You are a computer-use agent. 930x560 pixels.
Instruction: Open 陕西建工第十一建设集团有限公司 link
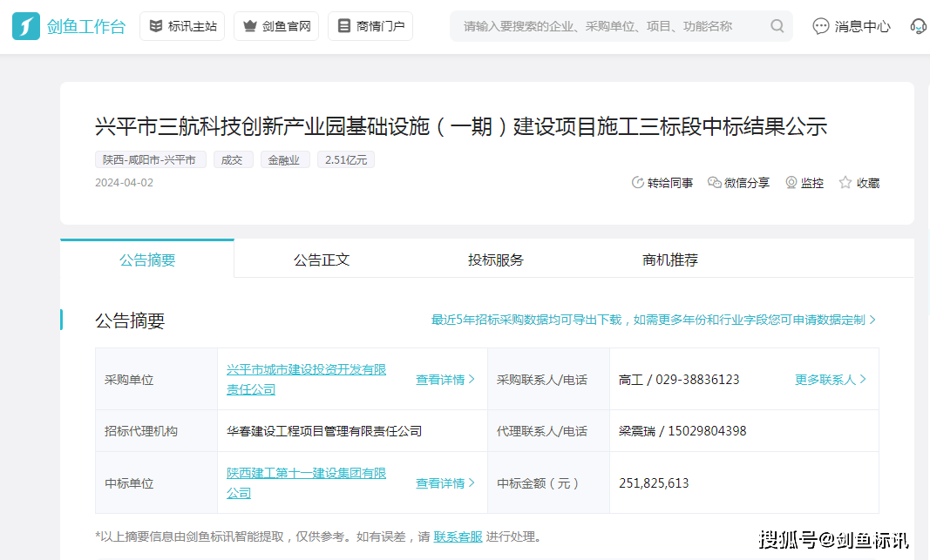pos(306,483)
